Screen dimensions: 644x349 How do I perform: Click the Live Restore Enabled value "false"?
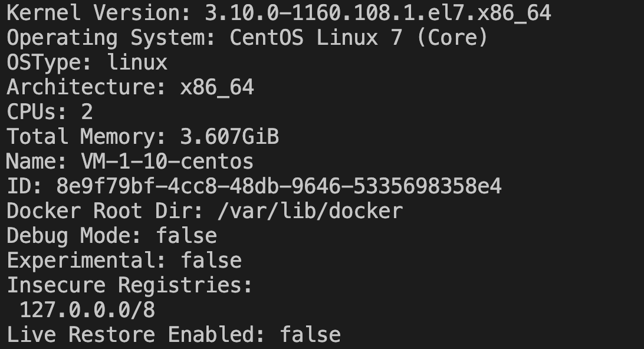coord(310,335)
